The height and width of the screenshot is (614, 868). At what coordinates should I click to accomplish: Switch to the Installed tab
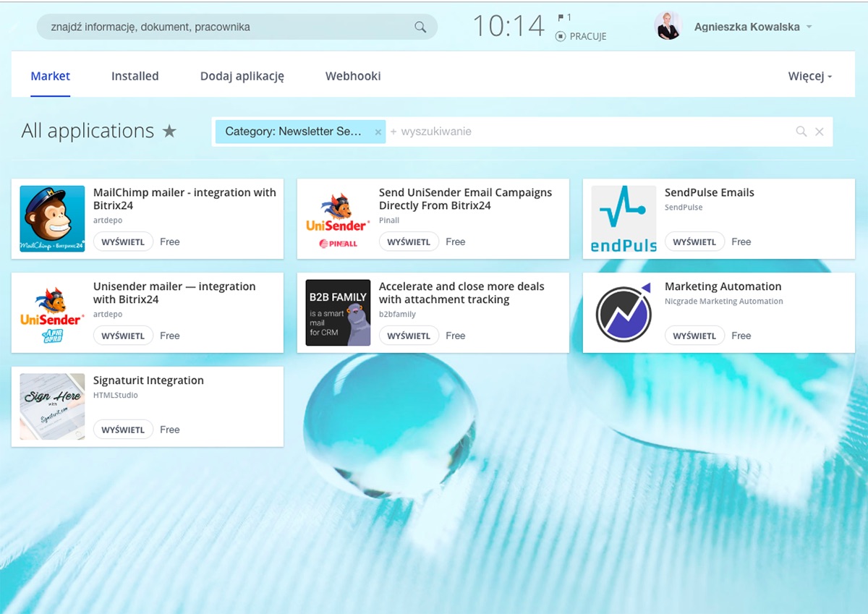pyautogui.click(x=135, y=76)
